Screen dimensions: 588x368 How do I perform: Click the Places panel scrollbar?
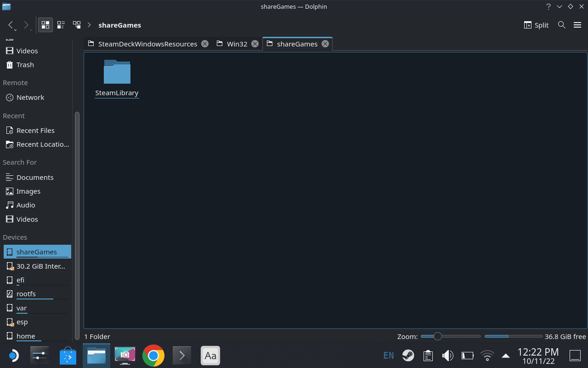[77, 225]
